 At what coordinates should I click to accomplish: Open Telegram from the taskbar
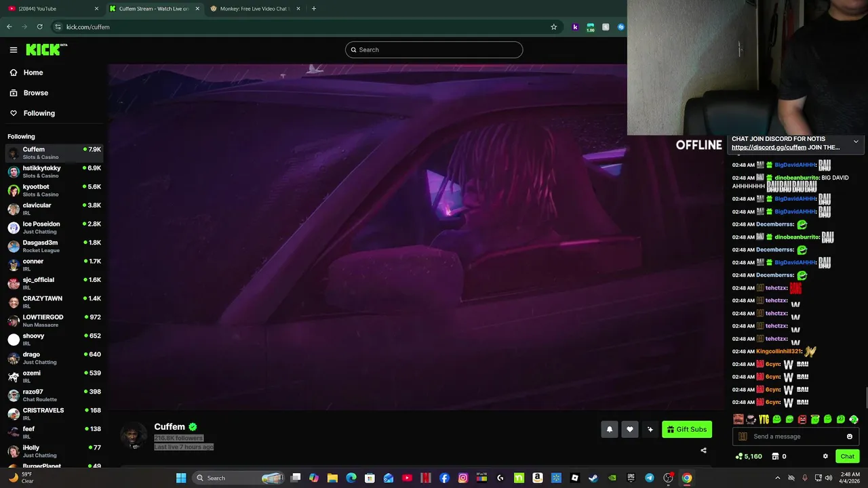[650, 478]
